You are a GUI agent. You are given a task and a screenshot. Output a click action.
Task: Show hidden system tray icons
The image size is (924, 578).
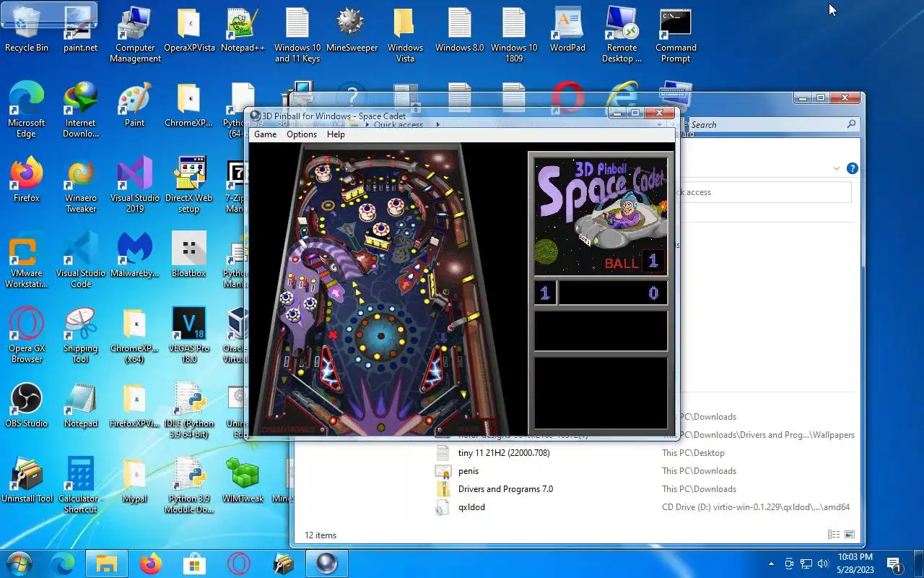771,564
